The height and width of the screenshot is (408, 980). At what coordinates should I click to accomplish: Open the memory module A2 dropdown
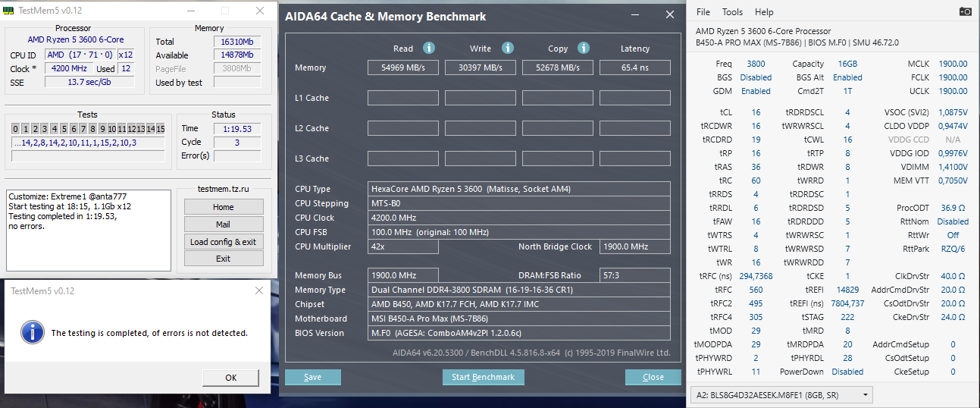(781, 395)
